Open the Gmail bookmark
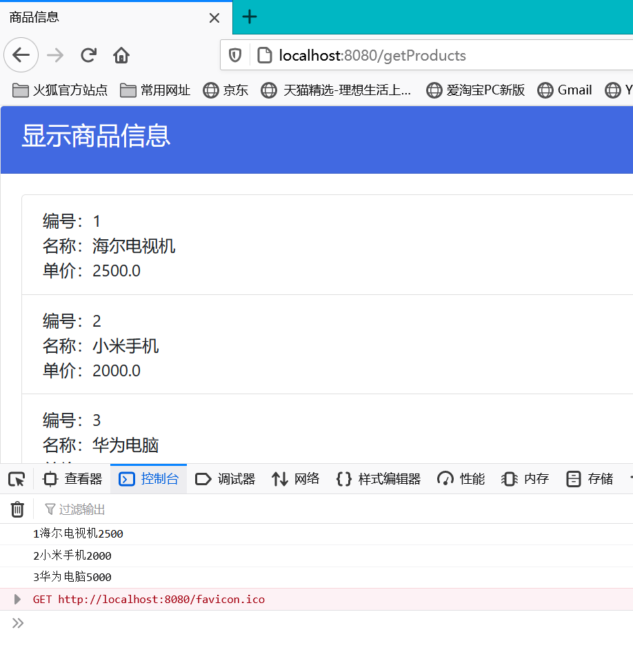 [564, 90]
